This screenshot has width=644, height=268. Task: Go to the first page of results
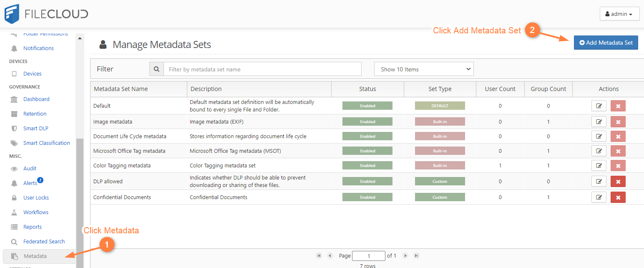tap(319, 255)
